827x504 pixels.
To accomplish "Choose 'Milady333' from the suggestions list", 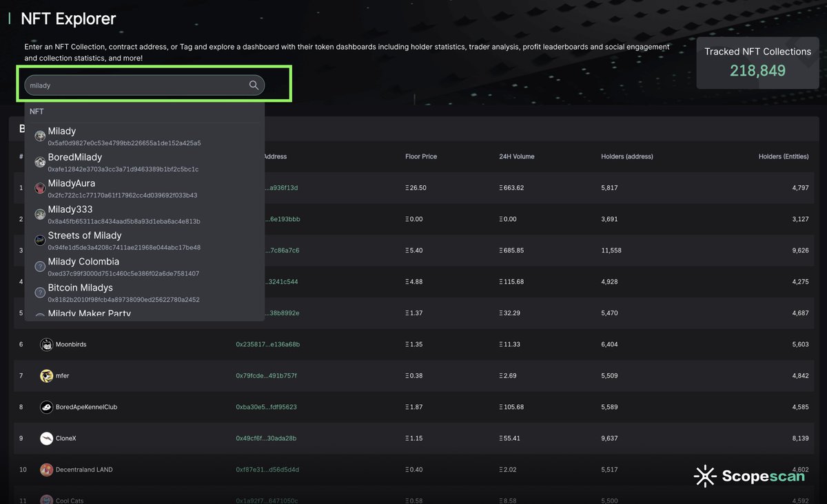I will (x=145, y=215).
